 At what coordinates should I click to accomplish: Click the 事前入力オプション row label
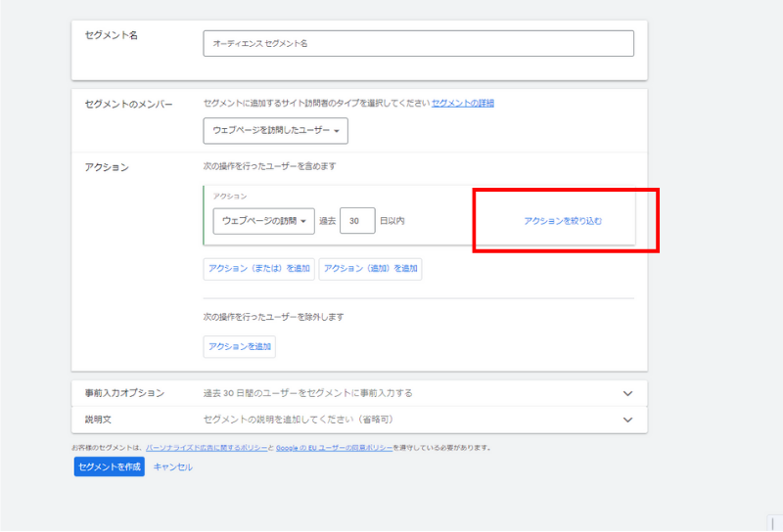point(124,393)
